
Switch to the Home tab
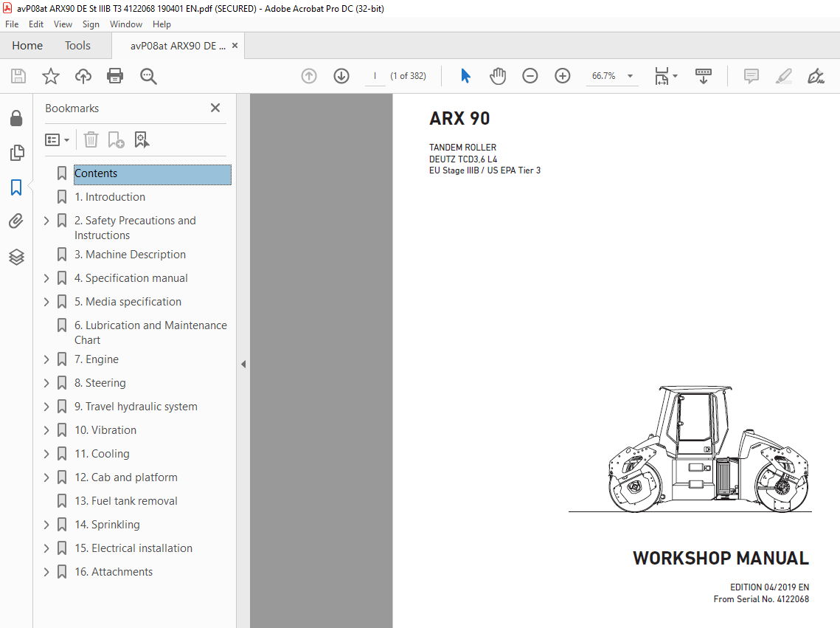pos(27,46)
